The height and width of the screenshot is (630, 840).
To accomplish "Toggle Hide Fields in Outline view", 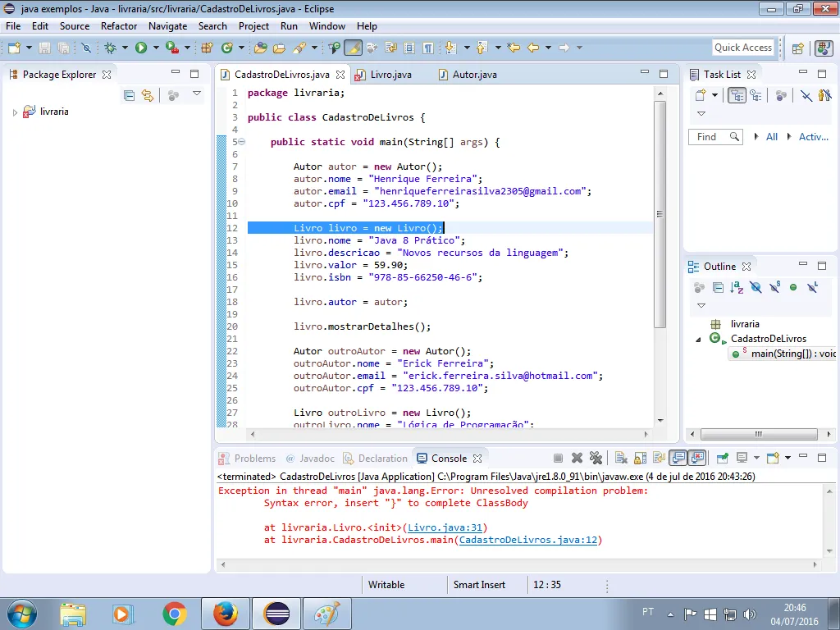I will pyautogui.click(x=756, y=287).
